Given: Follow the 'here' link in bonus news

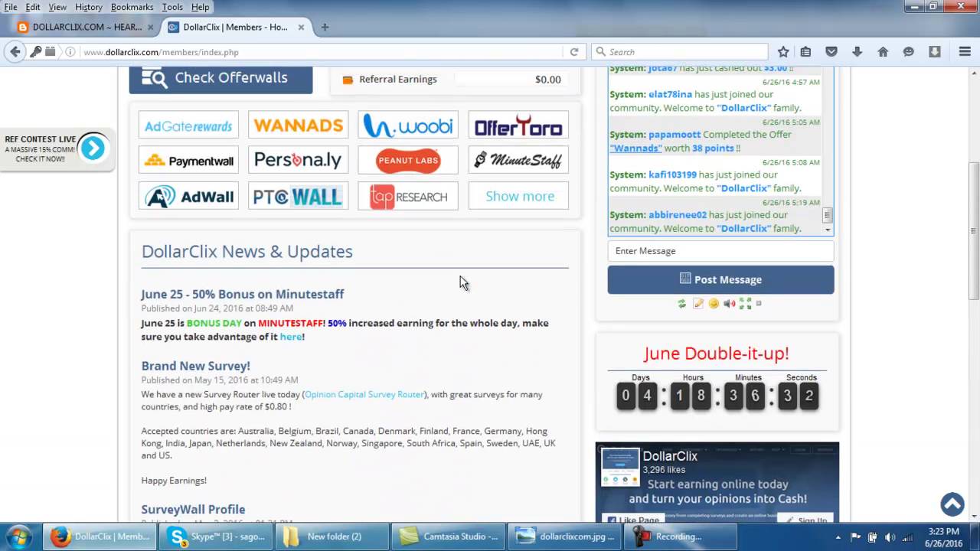Looking at the screenshot, I should (x=290, y=337).
